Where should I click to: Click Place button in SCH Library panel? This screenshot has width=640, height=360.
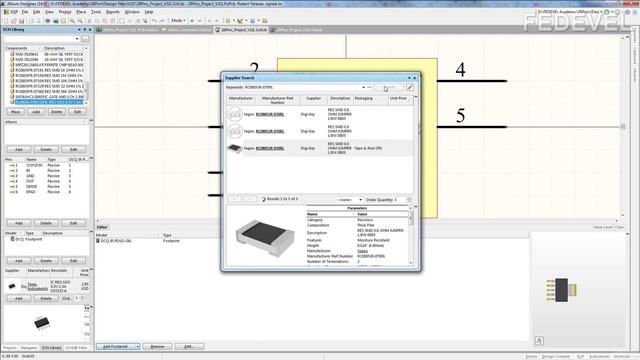point(16,112)
